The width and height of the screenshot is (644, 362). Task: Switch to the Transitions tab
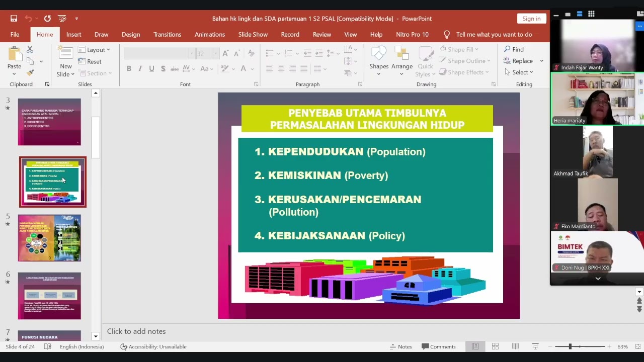(x=167, y=34)
